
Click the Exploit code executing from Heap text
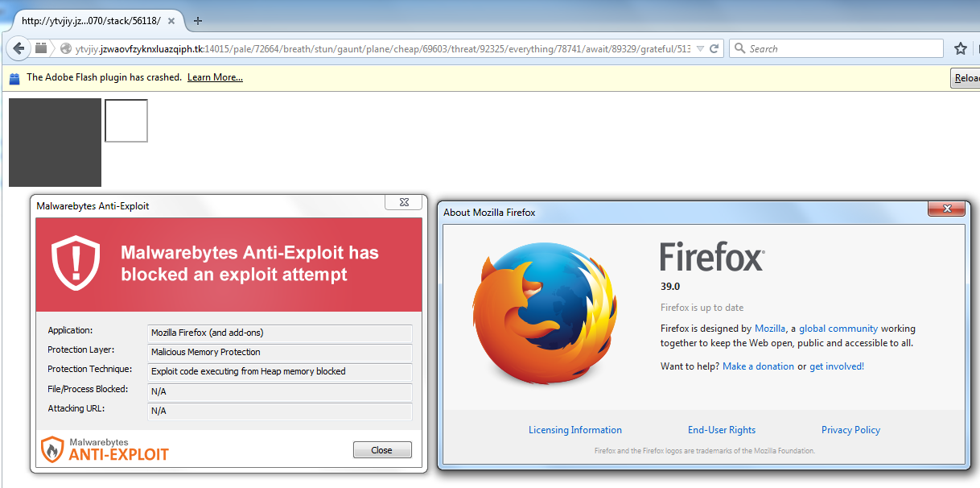pyautogui.click(x=281, y=371)
